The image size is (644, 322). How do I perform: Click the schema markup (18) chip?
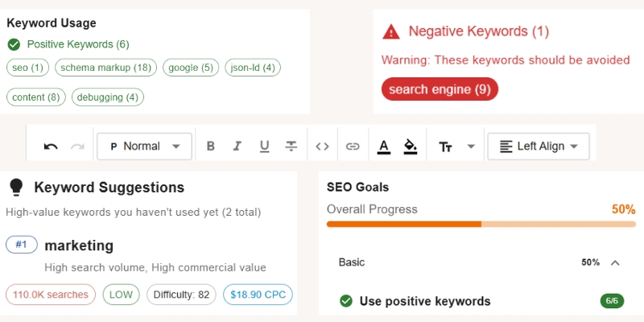coord(106,68)
